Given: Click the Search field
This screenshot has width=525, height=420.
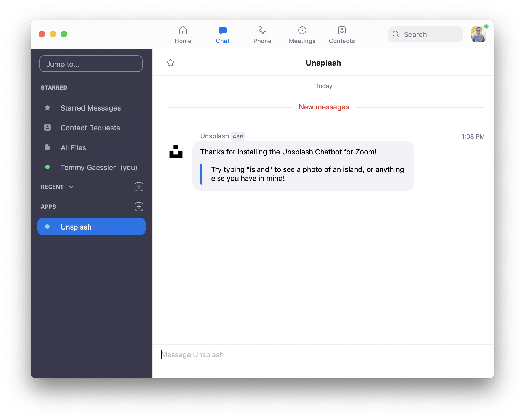Looking at the screenshot, I should [x=425, y=34].
